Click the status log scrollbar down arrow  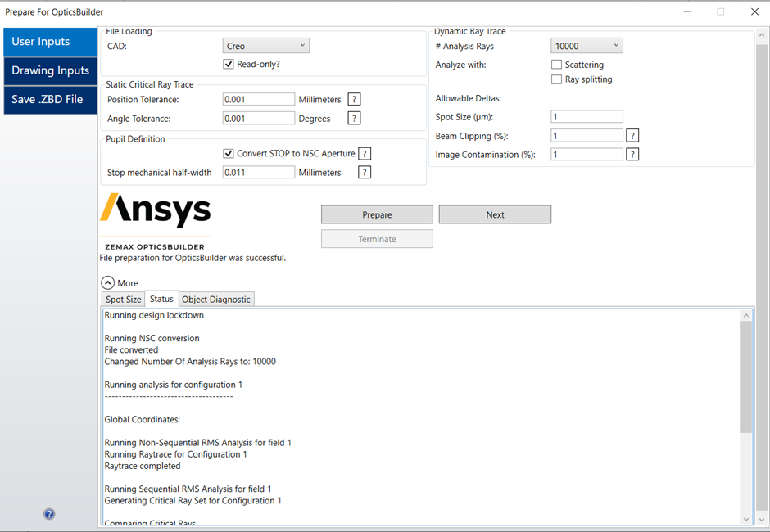746,519
